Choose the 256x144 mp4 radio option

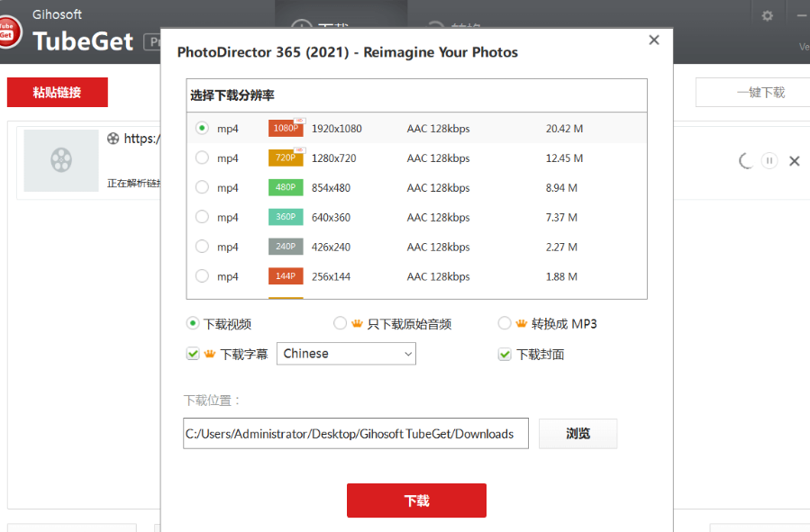pyautogui.click(x=202, y=276)
